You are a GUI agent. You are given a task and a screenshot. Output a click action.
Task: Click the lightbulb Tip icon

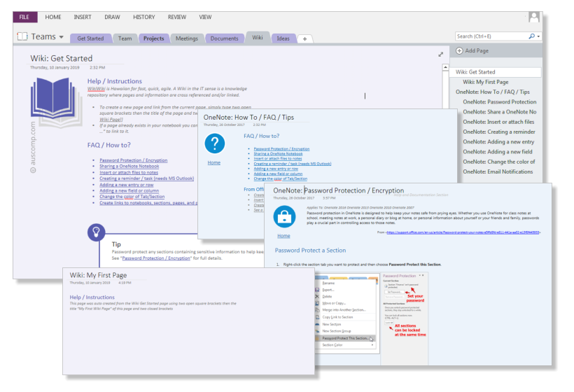coord(97,232)
